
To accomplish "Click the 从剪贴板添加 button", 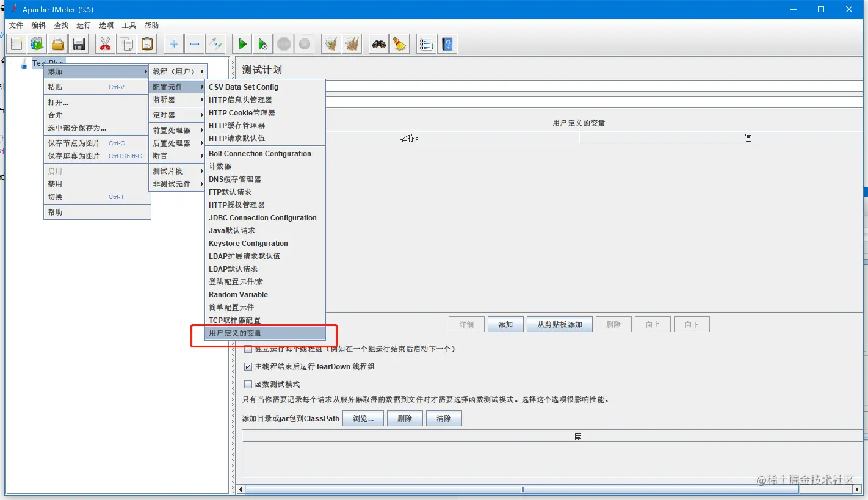I will (560, 324).
